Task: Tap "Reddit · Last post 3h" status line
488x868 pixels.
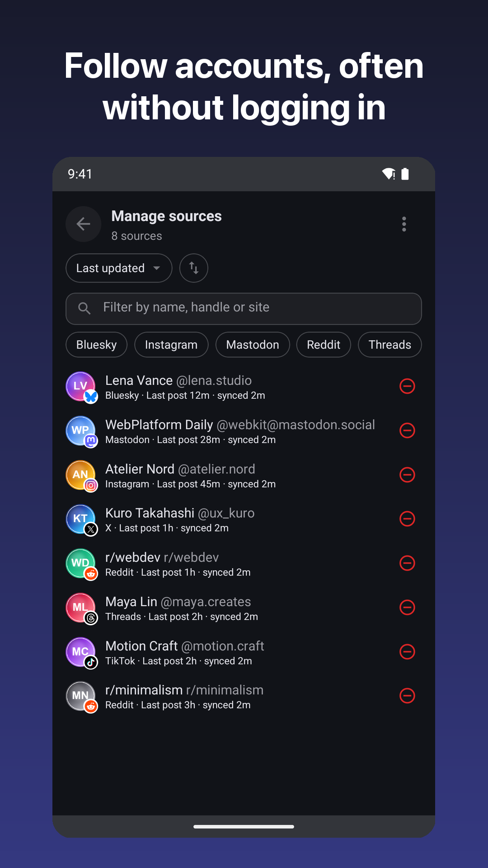Action: (x=178, y=705)
